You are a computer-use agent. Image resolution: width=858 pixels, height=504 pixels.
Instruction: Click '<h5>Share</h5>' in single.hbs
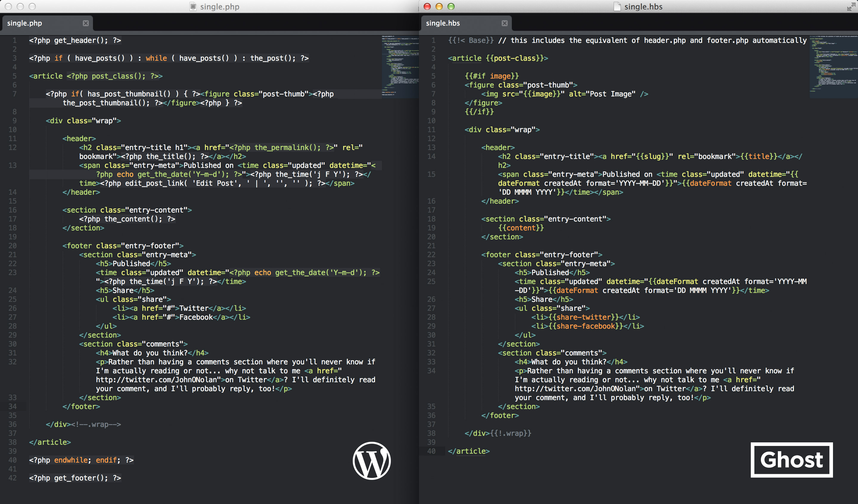pos(544,299)
